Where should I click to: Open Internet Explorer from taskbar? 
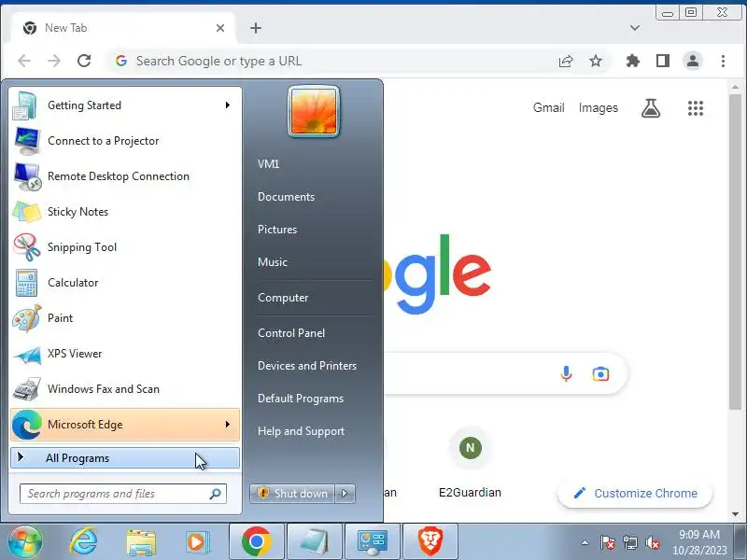[83, 541]
